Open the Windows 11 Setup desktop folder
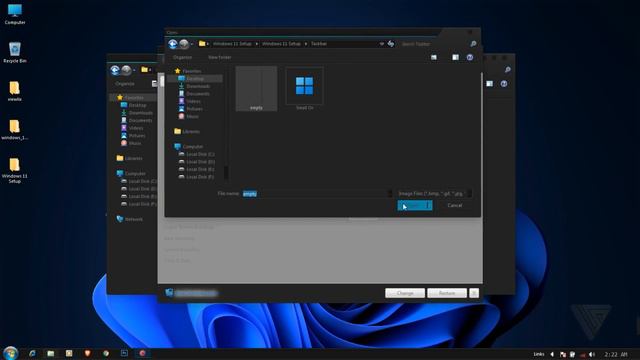 tap(15, 170)
